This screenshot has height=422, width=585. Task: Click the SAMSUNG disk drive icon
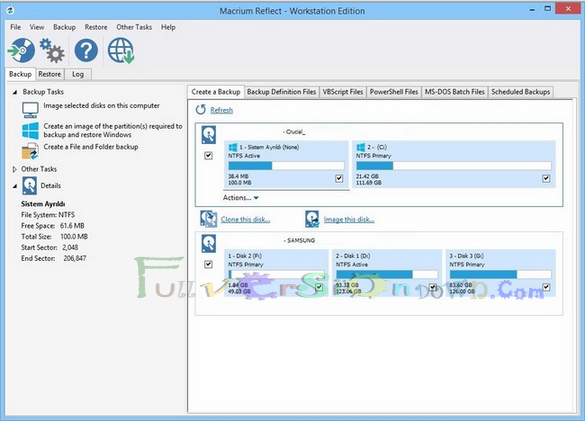coord(209,243)
